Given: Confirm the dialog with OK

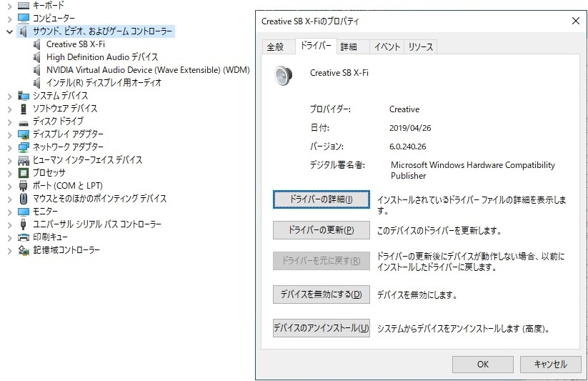Looking at the screenshot, I should pos(483,364).
